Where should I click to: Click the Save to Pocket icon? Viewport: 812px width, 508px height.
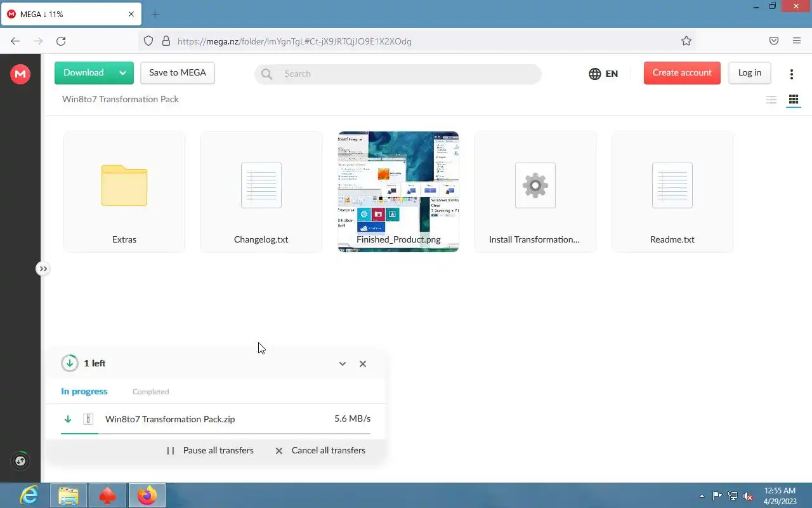(x=774, y=41)
